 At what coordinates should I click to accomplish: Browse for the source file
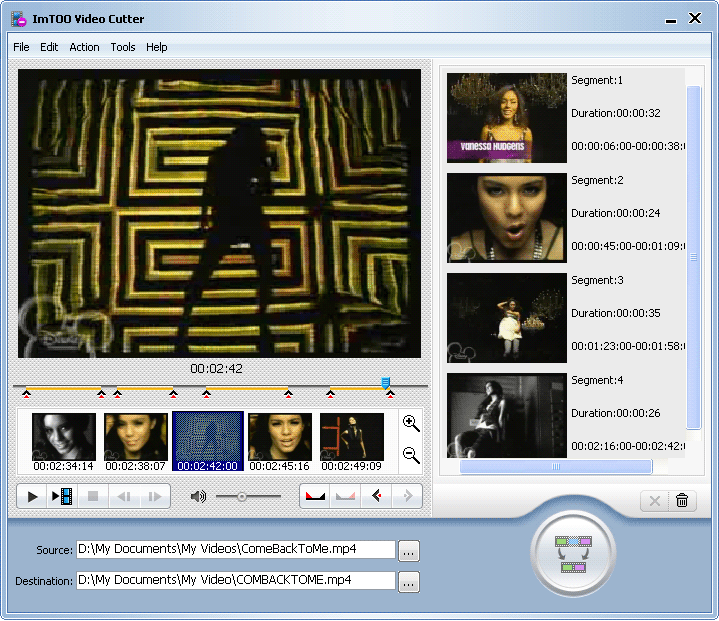(x=409, y=551)
